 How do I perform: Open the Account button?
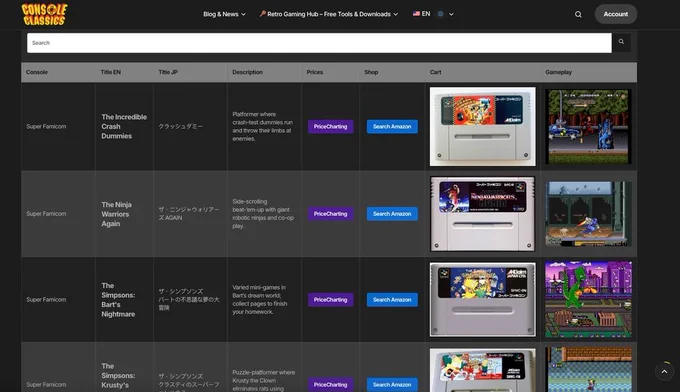click(x=615, y=14)
